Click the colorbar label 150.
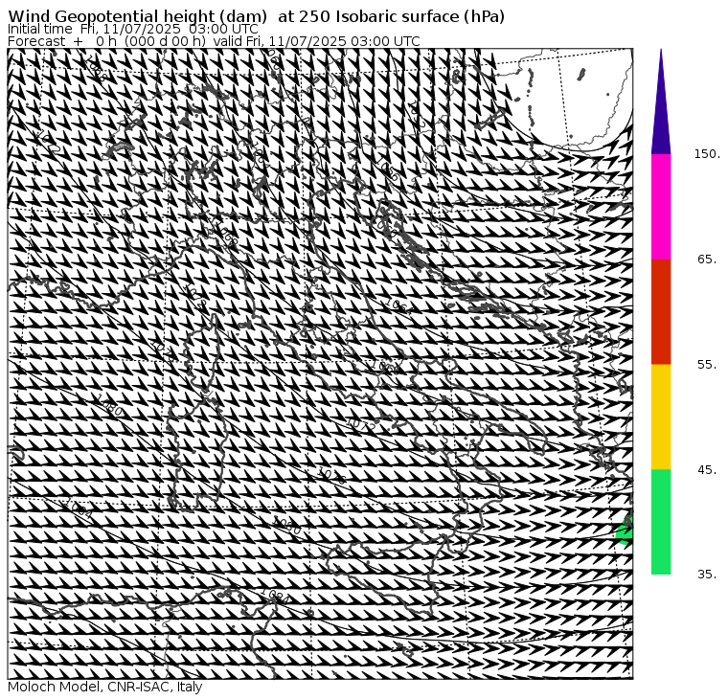The image size is (728, 700). pos(707,154)
